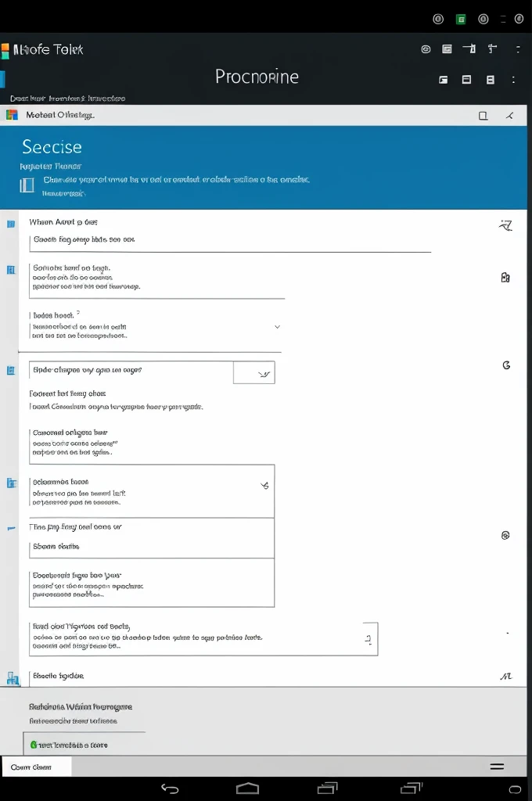Click the pencil edit icon right of 'Whien Avet'
This screenshot has width=532, height=801.
click(505, 225)
